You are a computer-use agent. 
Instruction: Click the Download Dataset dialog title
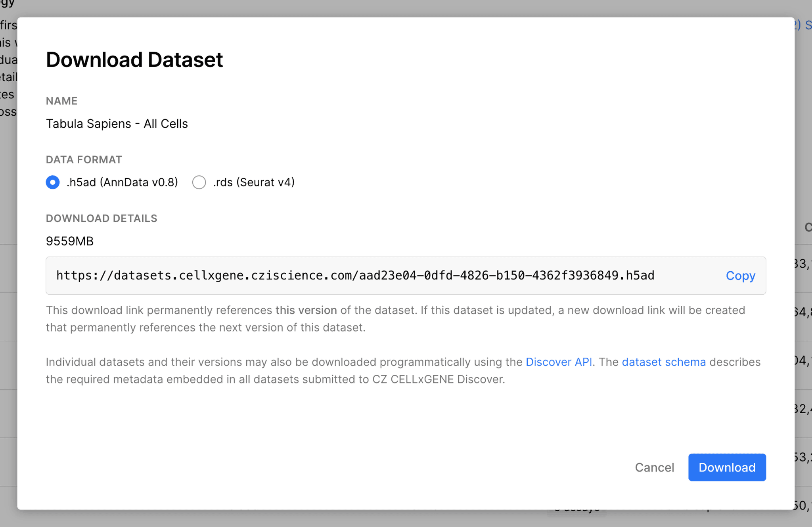pos(134,59)
